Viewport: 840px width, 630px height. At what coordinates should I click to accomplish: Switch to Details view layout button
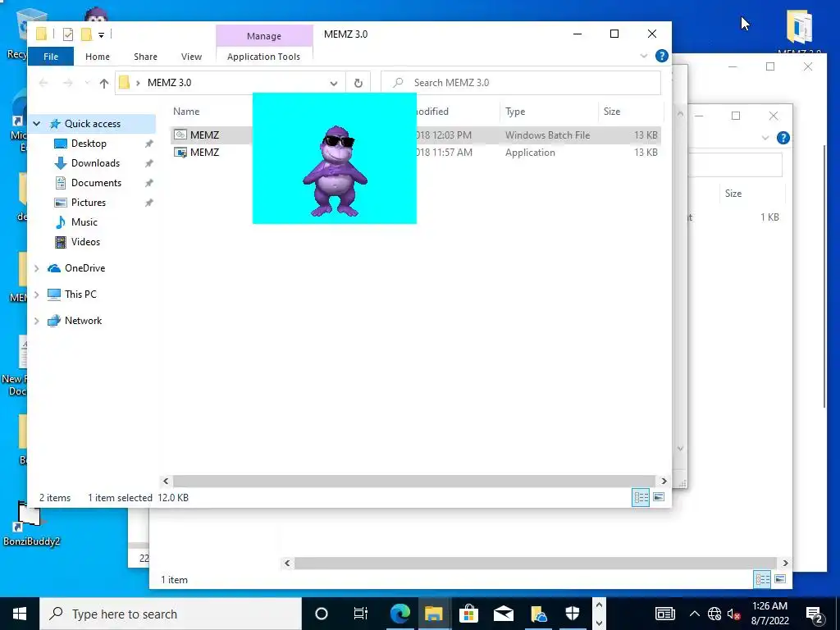coord(641,497)
